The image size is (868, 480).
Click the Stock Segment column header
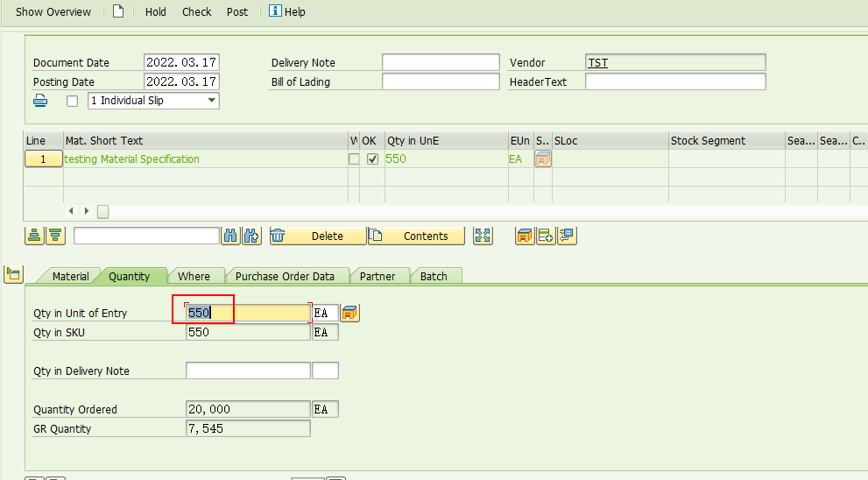[726, 141]
